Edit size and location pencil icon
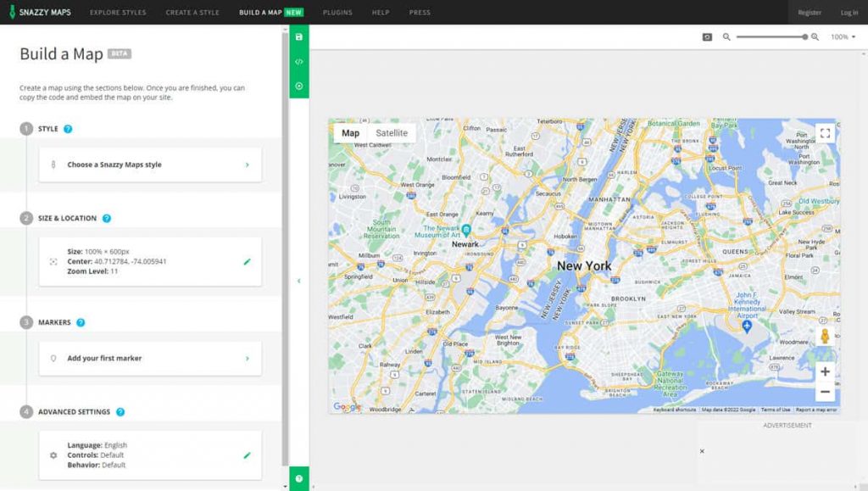Viewport: 868px width, 491px height. coord(247,261)
